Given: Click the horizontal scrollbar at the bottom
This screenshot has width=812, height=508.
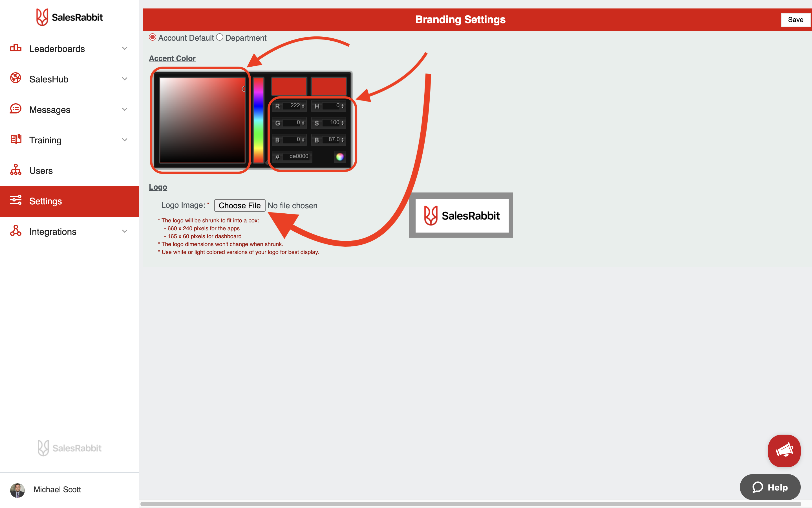Looking at the screenshot, I should pos(470,504).
